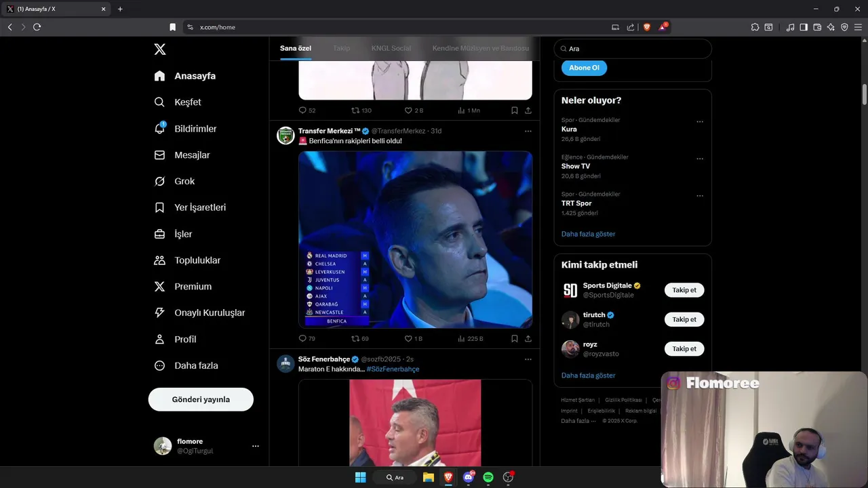Viewport: 868px width, 488px height.
Task: Open Daha fazla sidebar menu
Action: tap(186, 366)
